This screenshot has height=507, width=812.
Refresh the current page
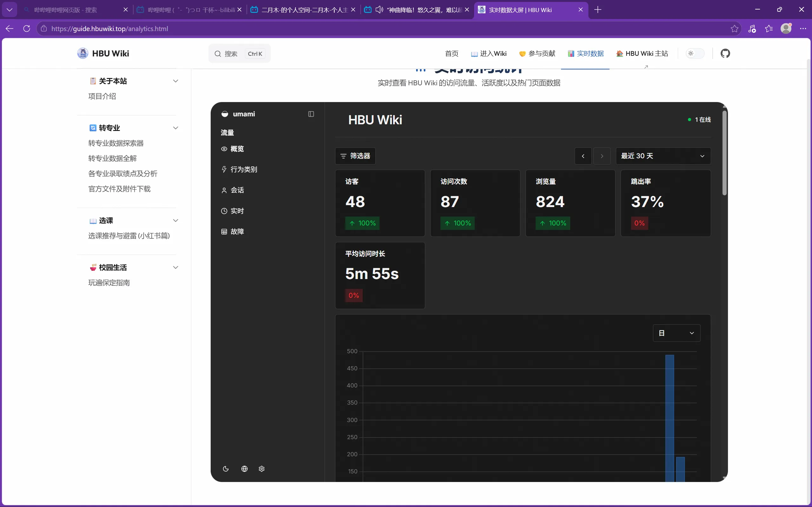click(x=27, y=29)
